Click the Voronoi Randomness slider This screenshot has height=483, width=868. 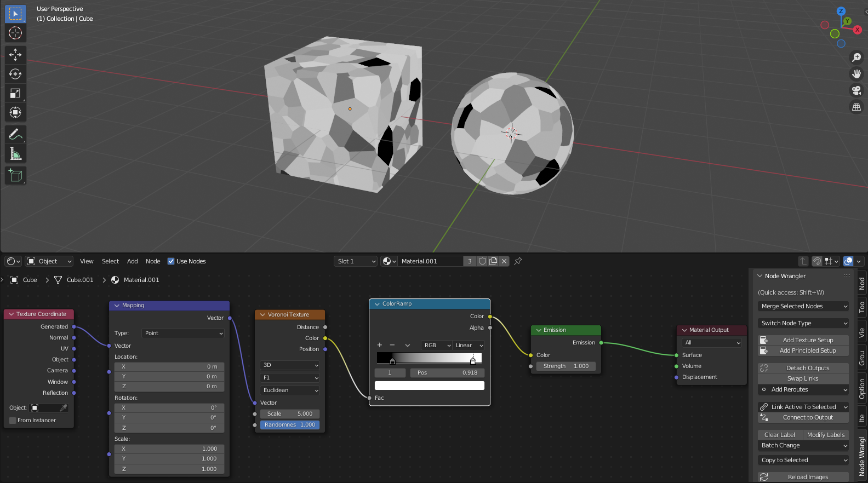click(290, 425)
